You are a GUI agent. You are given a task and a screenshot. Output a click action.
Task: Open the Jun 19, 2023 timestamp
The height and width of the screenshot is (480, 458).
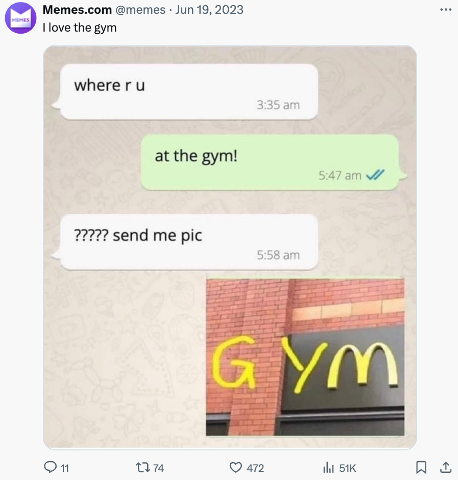point(209,10)
